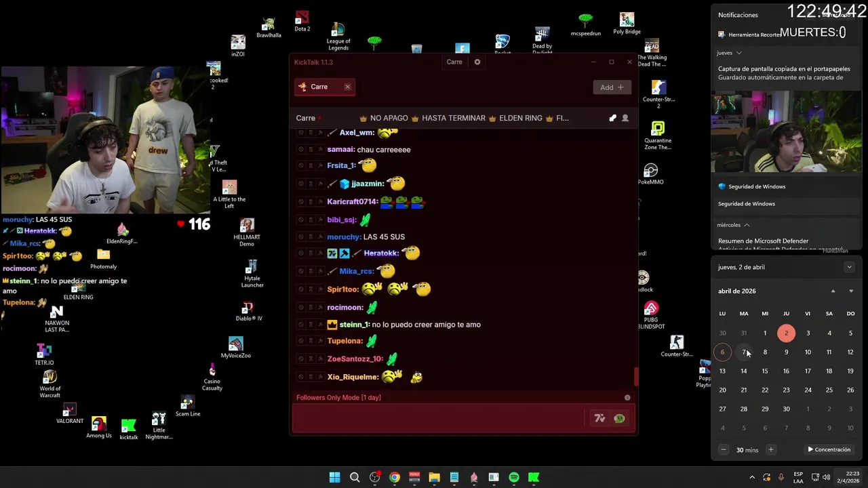This screenshot has width=868, height=488.
Task: Click ban icon beside Tupelona message
Action: point(301,341)
